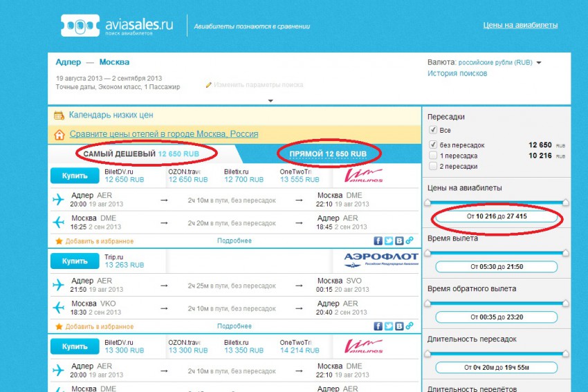
Task: Click left handle of ticket price slider
Action: click(x=428, y=203)
